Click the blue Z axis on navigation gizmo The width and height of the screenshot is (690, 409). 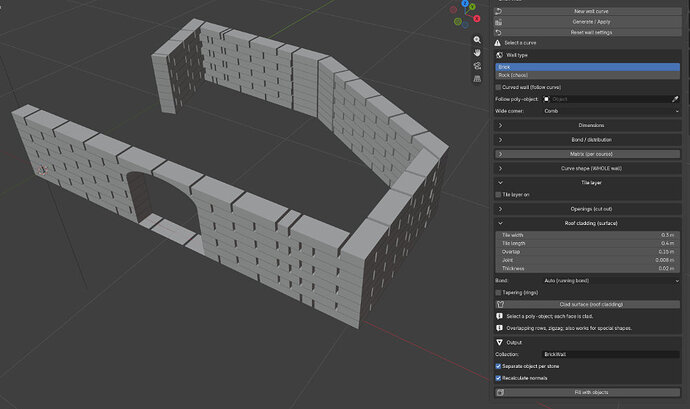tap(465, 4)
